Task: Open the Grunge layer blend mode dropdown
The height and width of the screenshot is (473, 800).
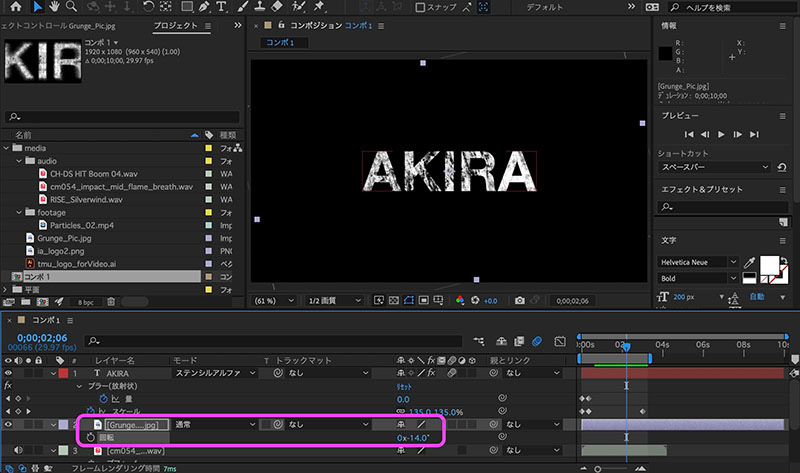Action: (x=215, y=424)
